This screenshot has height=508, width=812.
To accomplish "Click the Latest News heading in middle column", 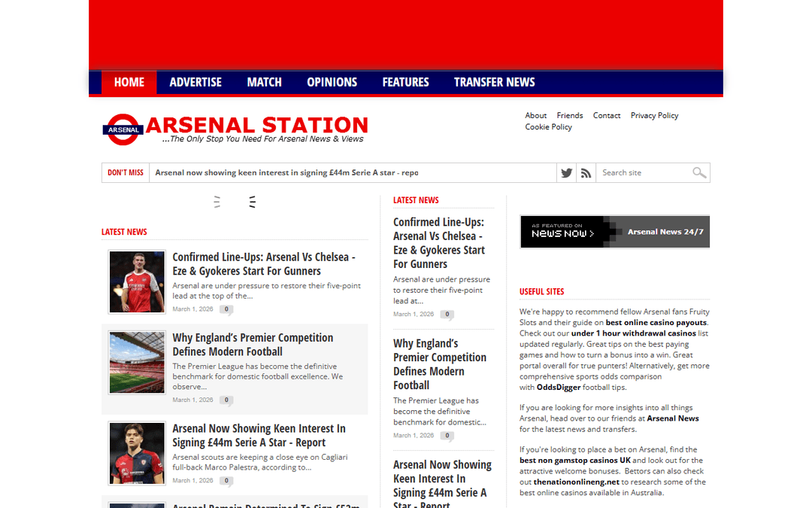I will point(416,200).
